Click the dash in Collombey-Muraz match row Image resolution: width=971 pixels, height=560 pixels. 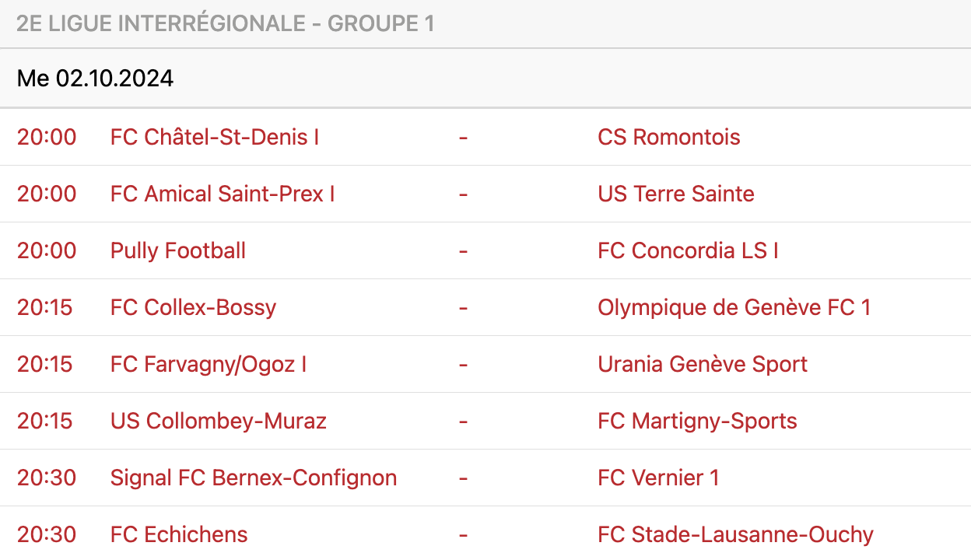(x=463, y=421)
